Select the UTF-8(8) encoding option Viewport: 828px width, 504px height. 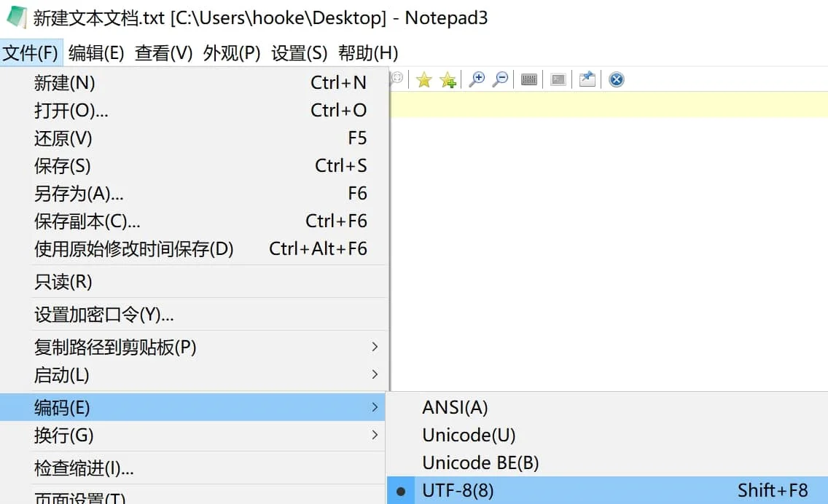pos(607,490)
